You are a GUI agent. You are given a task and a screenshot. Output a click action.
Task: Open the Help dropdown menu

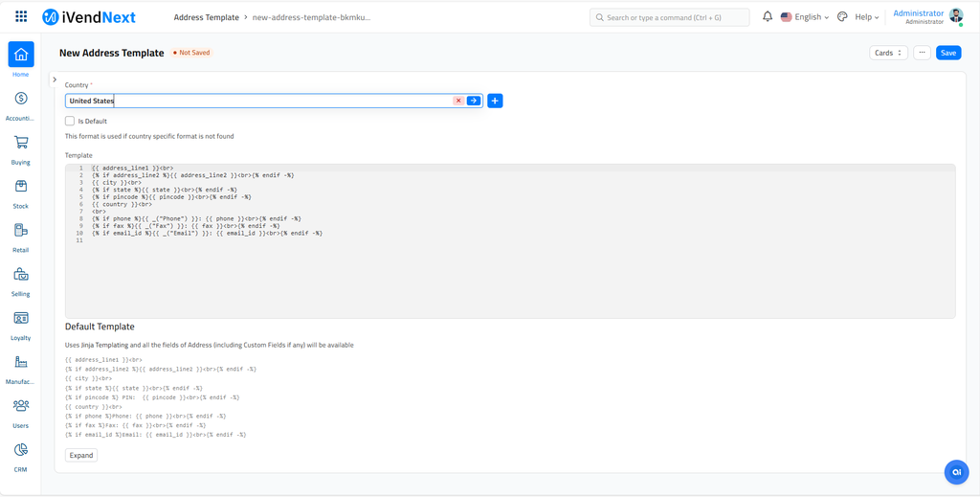867,17
